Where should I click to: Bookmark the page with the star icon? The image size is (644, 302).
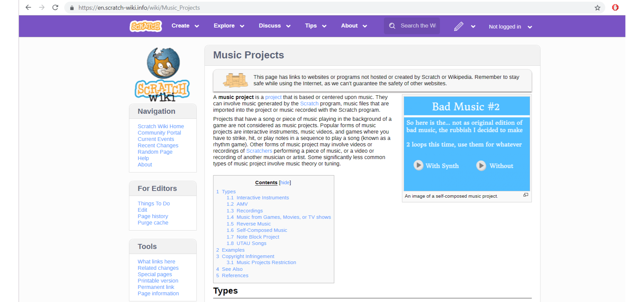click(597, 7)
